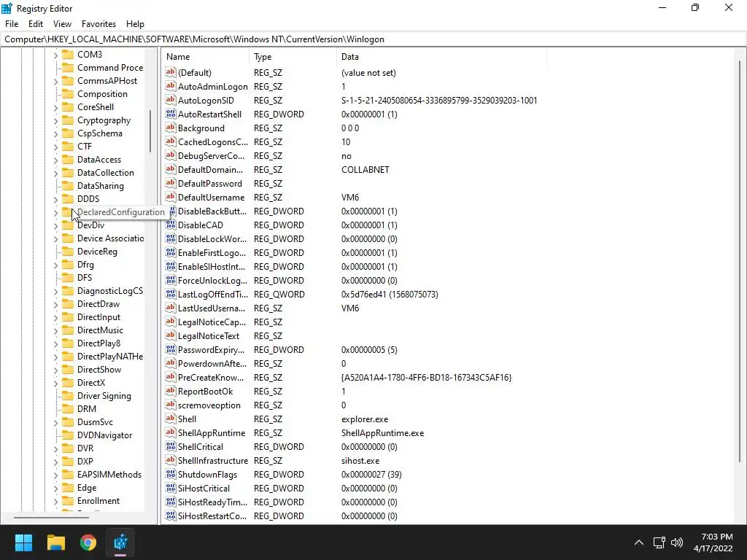Select the ShellAppRuntime value name
The image size is (747, 560).
coord(212,433)
